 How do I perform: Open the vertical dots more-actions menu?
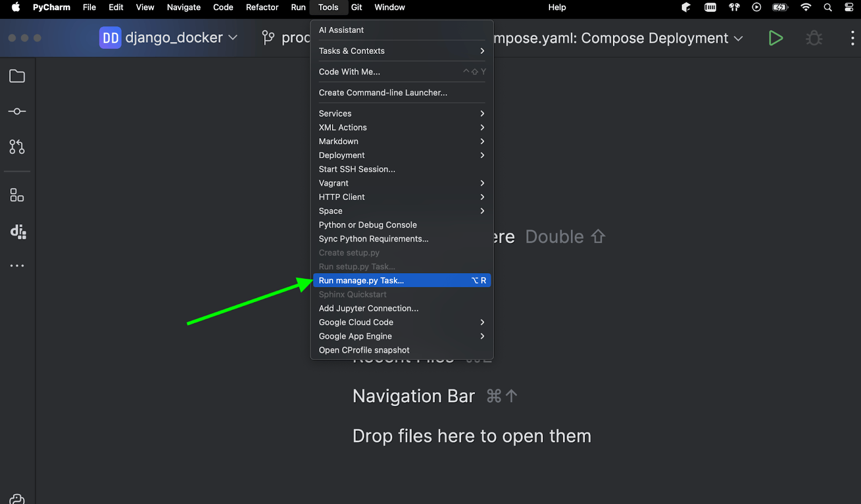[852, 38]
